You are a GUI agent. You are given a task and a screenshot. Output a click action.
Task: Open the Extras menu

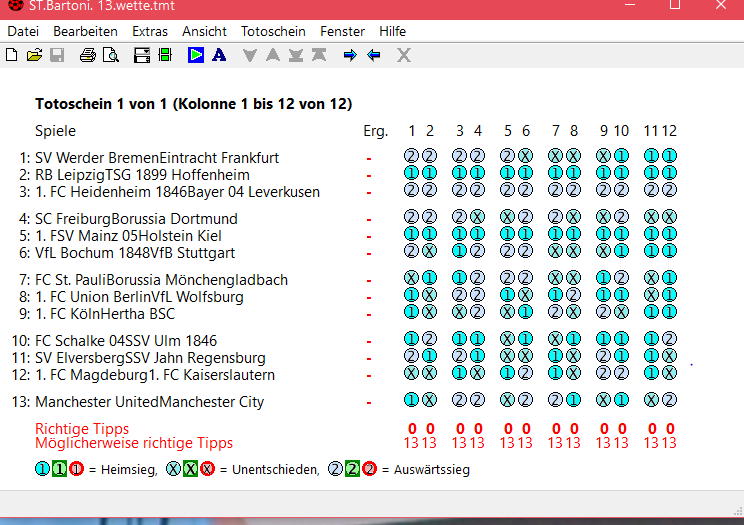(x=150, y=31)
